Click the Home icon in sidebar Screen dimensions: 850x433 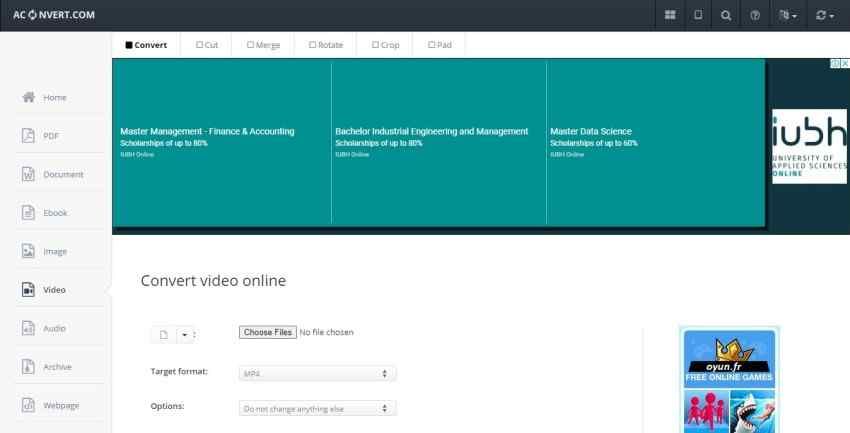tap(28, 97)
